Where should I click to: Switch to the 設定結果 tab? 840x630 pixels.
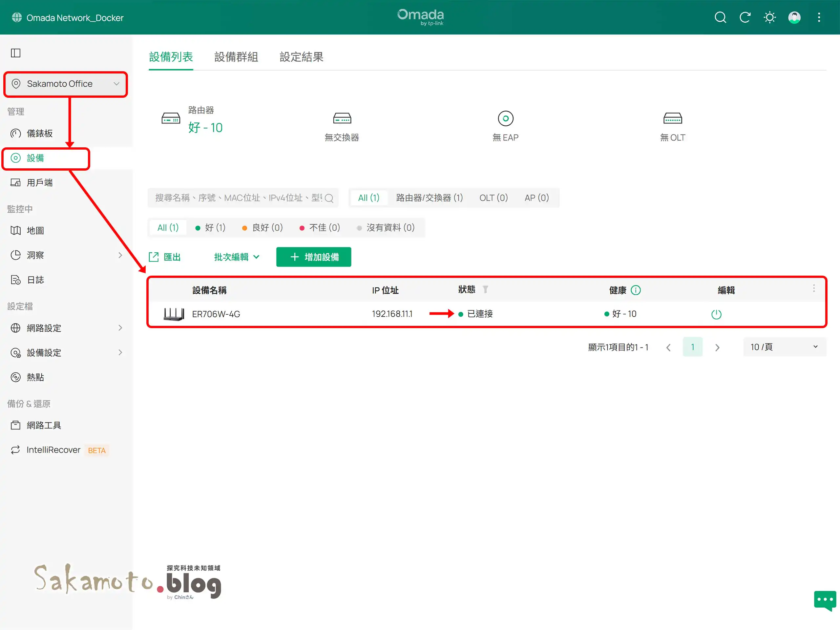[302, 57]
